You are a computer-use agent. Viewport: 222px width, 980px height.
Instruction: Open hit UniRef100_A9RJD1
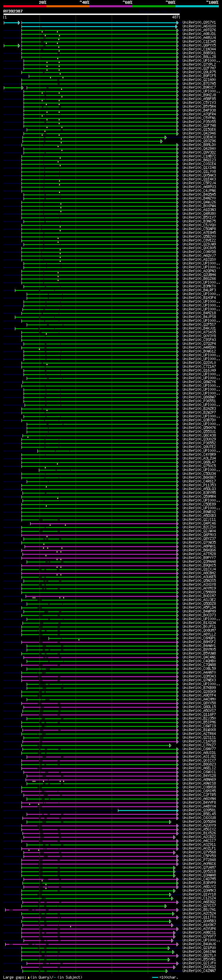tap(199, 34)
